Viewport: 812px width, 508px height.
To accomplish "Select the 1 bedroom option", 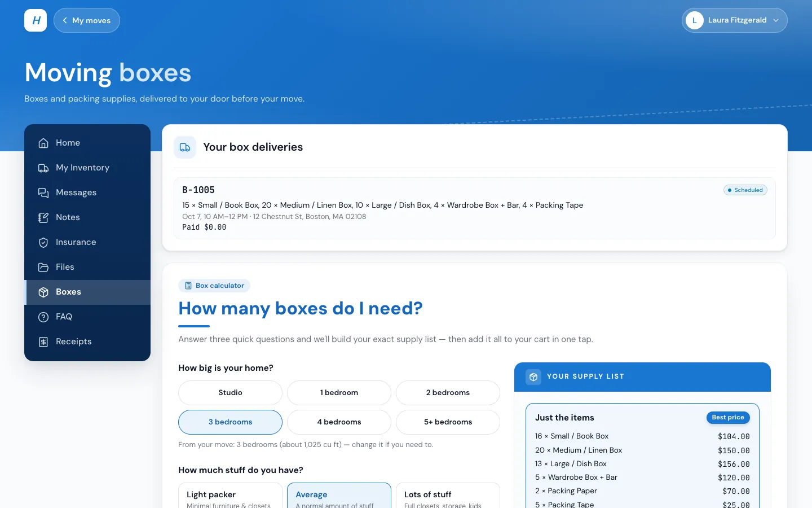I will (x=339, y=393).
